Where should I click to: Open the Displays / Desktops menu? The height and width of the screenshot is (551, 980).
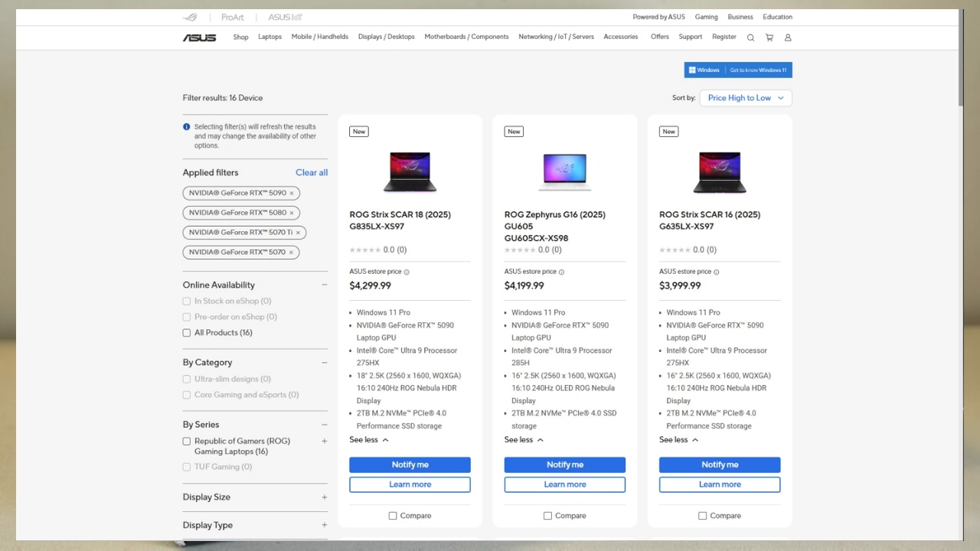[386, 37]
